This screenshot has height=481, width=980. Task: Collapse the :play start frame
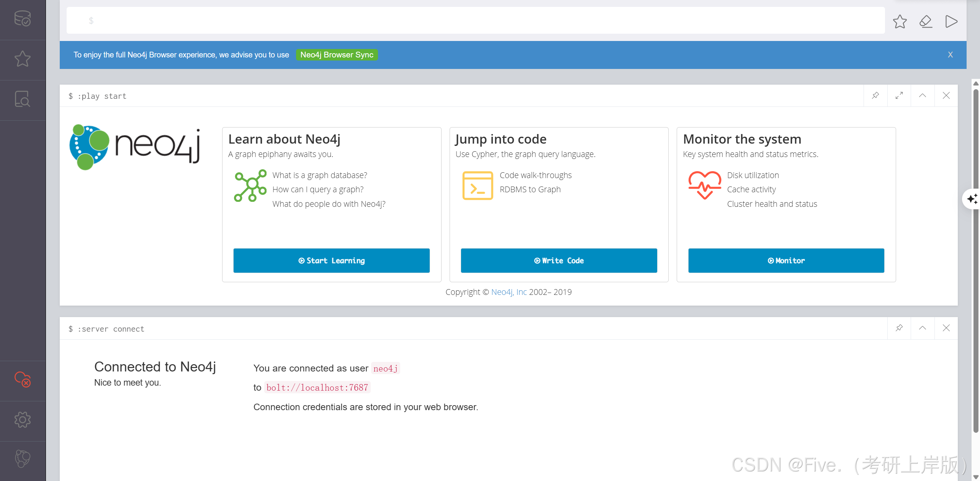(x=923, y=95)
